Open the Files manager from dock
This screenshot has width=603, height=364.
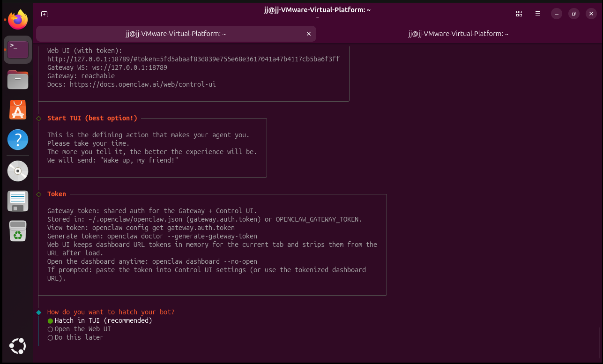point(18,80)
